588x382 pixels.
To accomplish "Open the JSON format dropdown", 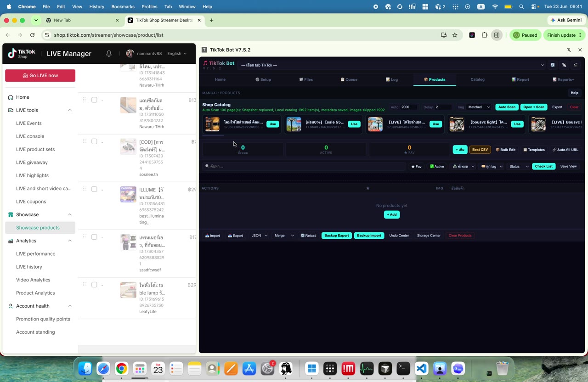I will click(259, 236).
